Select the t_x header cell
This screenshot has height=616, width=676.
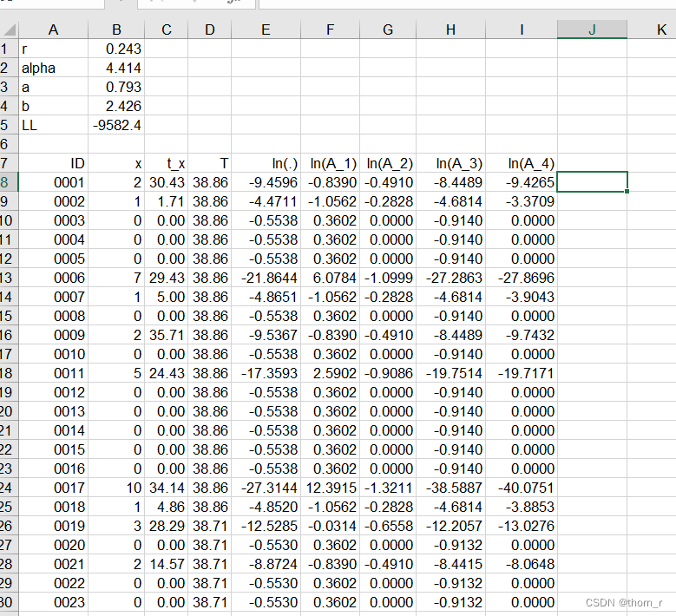point(167,163)
